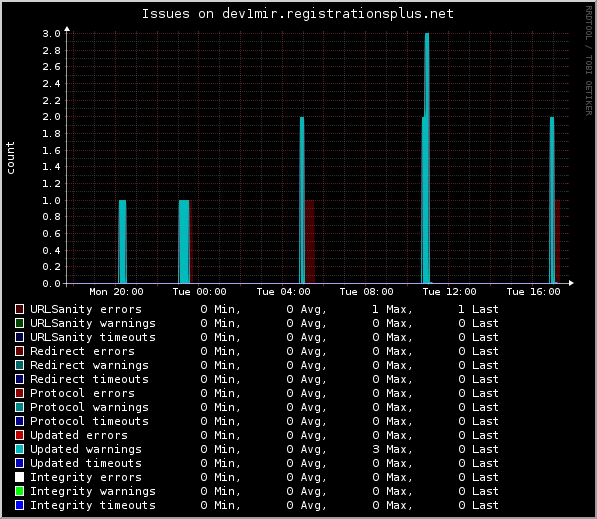Select the Redirect errors legend label
This screenshot has height=519, width=597.
[82, 351]
